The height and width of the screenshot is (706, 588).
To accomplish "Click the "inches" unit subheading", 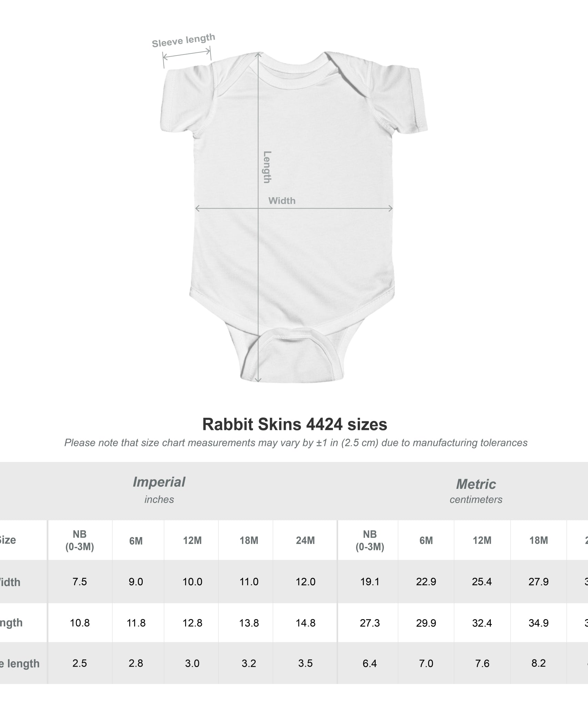I will (159, 499).
